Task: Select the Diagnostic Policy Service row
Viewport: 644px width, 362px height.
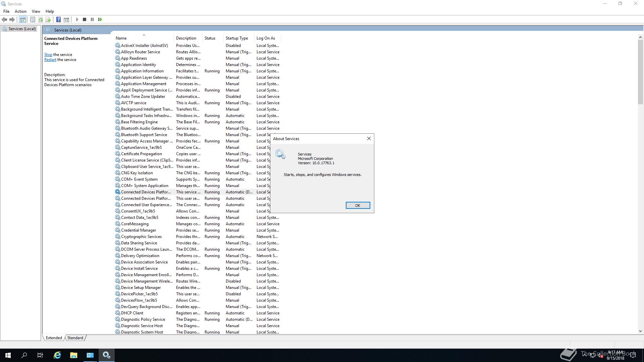Action: coord(198,319)
